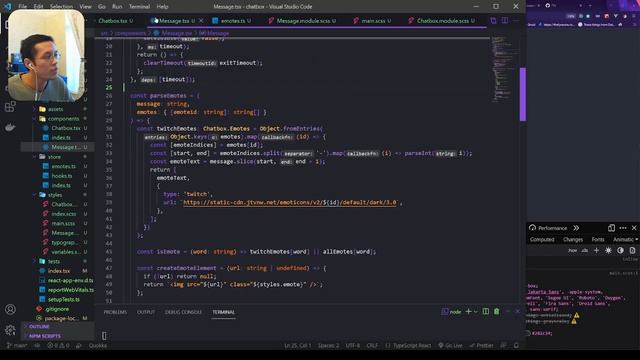Viewport: 640px width, 360px height.
Task: Open .gitignore in the explorer
Action: [x=57, y=309]
